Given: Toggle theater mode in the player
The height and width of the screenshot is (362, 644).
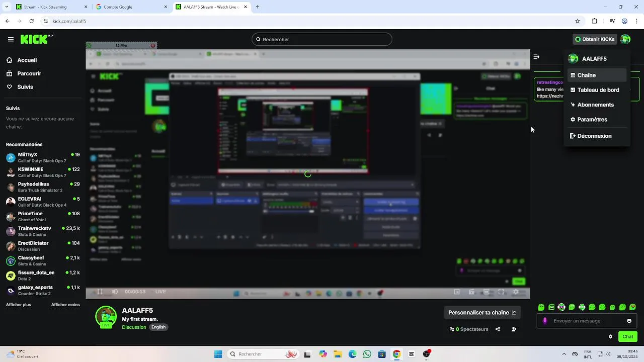Looking at the screenshot, I should coord(486,292).
